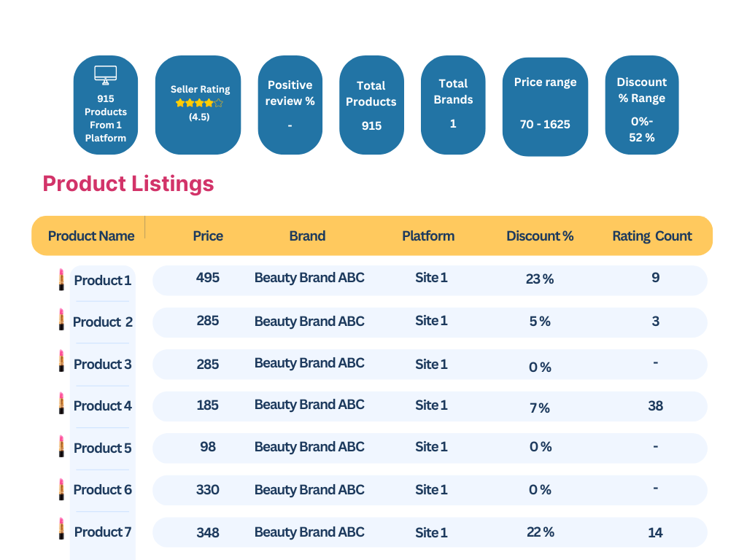Click the lipstick icon beside Product 6
The image size is (747, 560).
click(61, 489)
